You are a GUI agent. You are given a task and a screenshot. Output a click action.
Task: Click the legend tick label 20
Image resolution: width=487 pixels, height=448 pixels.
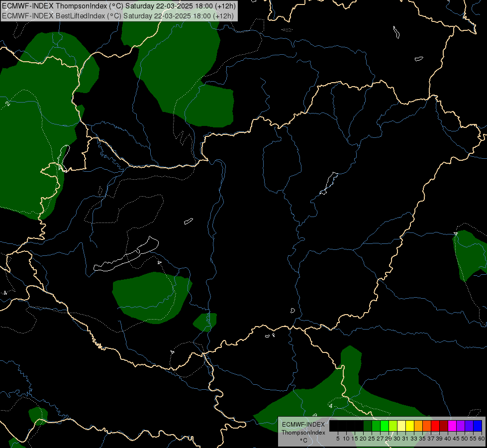363,439
